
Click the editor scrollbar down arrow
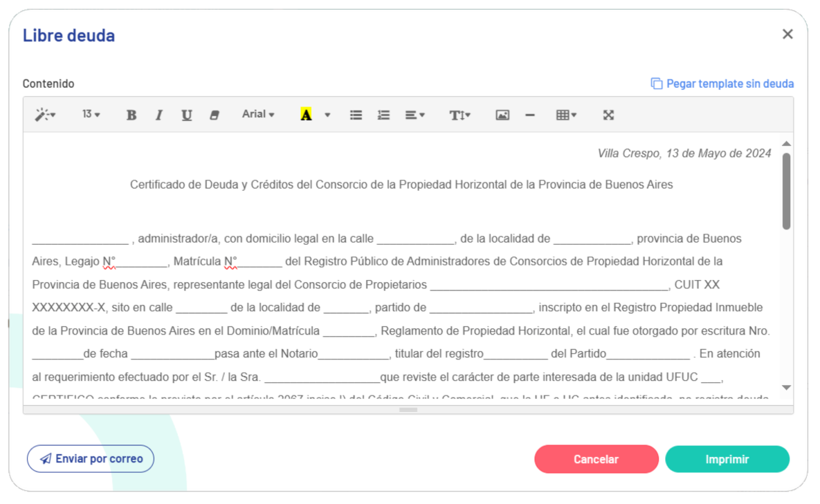tap(787, 388)
